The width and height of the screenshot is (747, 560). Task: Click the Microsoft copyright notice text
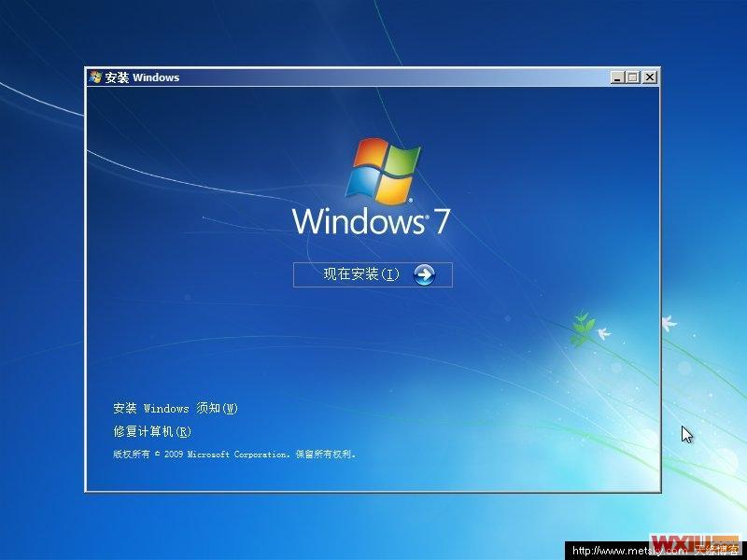pos(235,455)
